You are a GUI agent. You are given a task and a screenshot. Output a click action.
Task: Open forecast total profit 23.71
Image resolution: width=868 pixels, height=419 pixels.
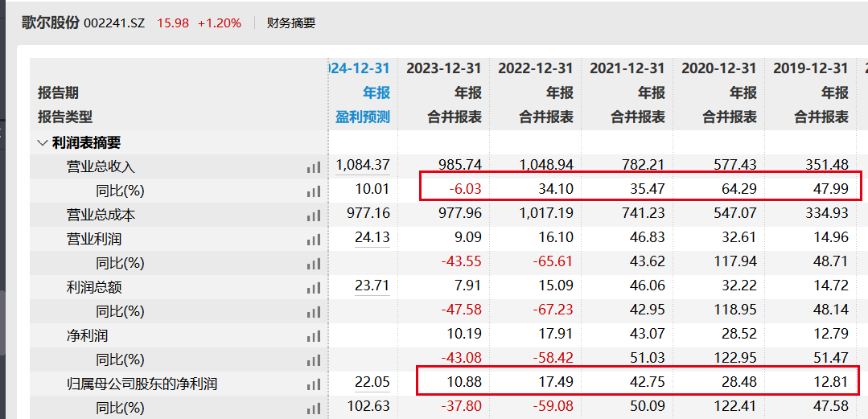(x=372, y=285)
